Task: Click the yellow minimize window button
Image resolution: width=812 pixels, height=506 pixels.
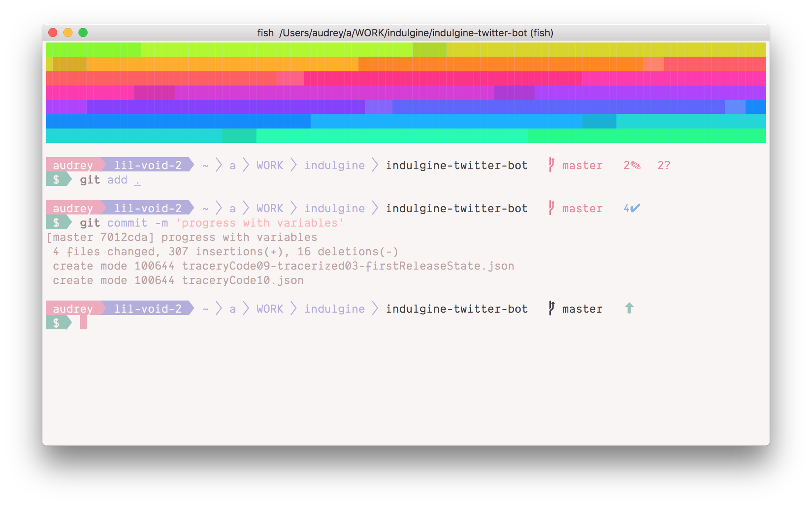Action: pos(68,33)
